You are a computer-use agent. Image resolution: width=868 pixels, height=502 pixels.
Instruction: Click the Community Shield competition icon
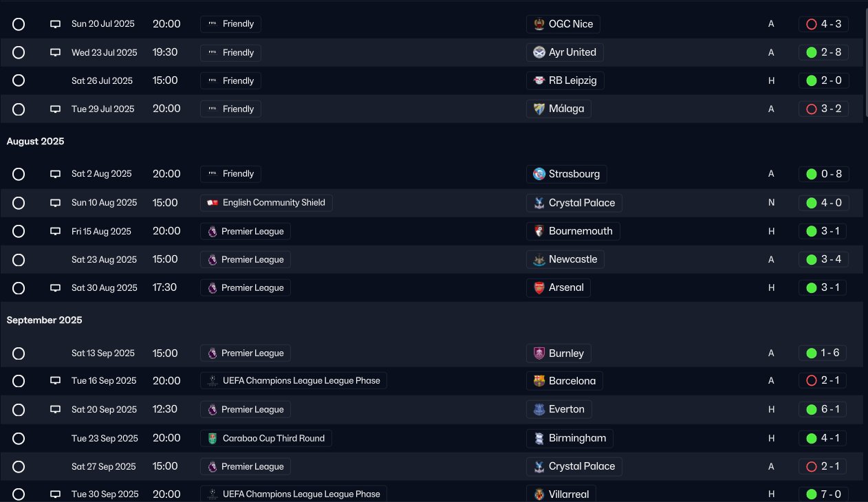[x=213, y=203]
